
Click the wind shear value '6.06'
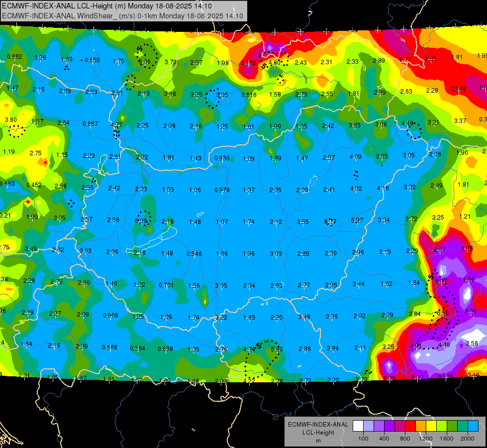(144, 62)
